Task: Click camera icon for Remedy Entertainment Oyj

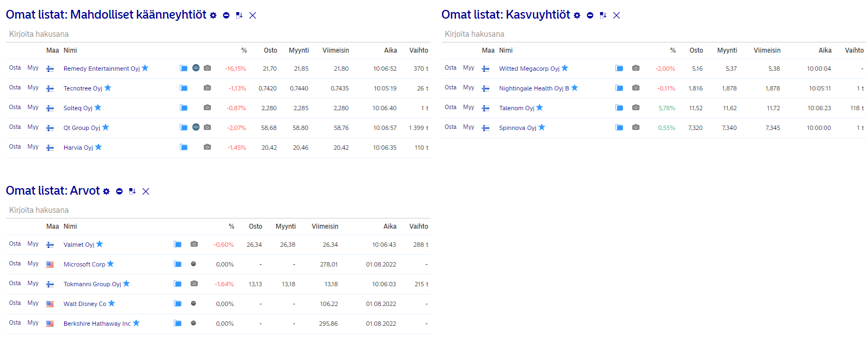Action: (207, 68)
